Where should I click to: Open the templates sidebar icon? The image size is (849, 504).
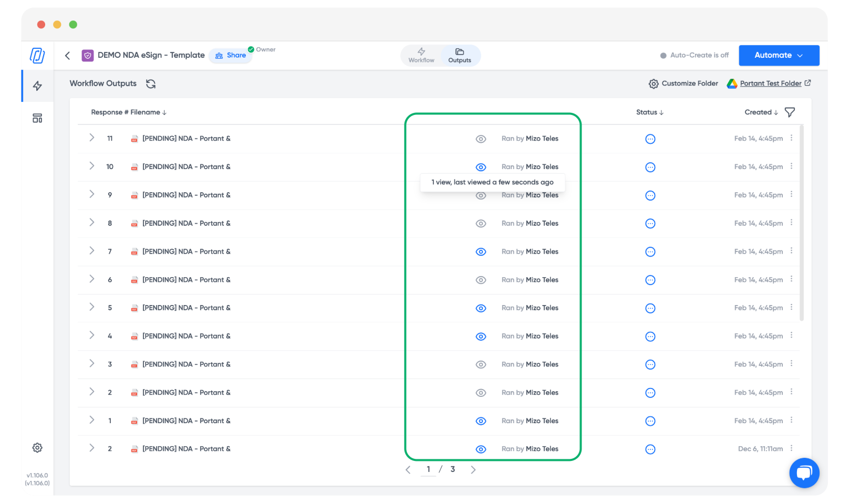(x=37, y=118)
